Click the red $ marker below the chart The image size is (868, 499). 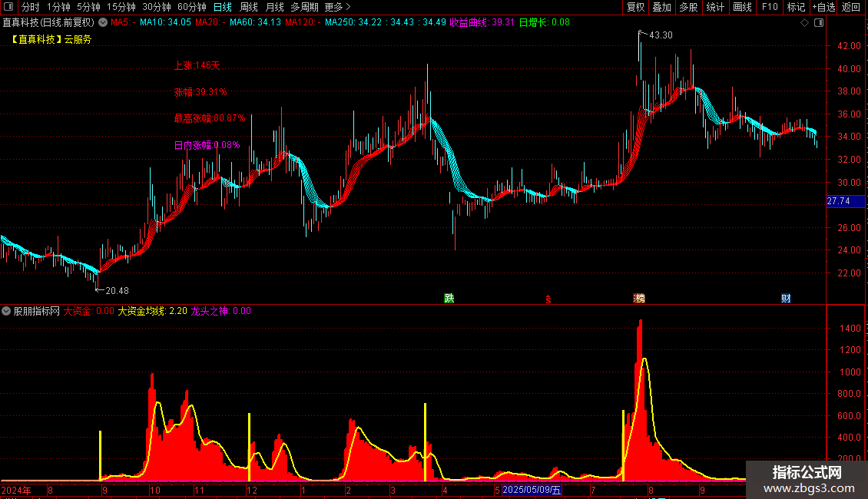point(548,299)
